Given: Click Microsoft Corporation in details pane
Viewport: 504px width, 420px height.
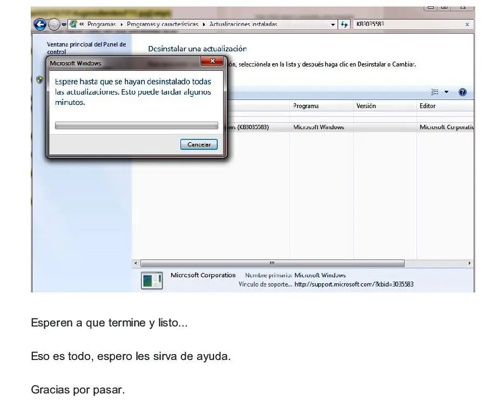Looking at the screenshot, I should point(203,275).
